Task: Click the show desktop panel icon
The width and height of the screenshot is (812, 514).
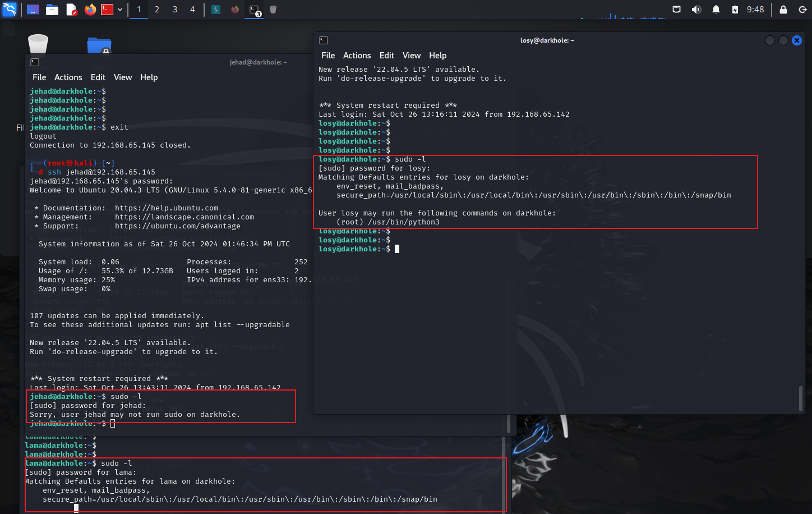Action: (x=33, y=10)
